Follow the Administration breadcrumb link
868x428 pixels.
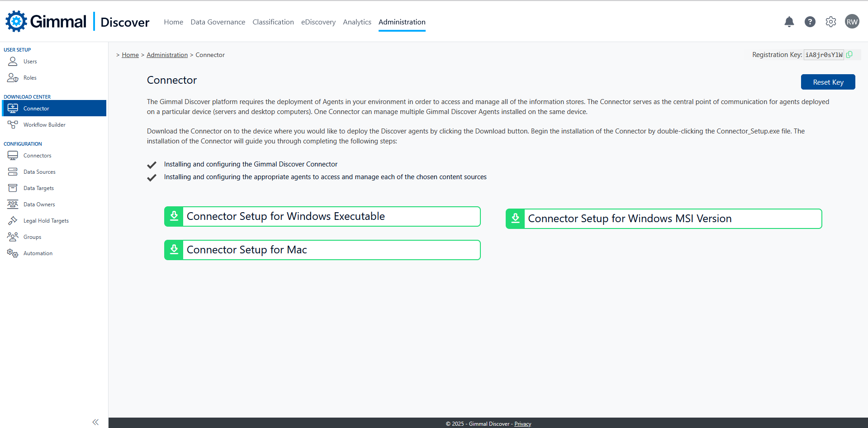[x=167, y=55]
